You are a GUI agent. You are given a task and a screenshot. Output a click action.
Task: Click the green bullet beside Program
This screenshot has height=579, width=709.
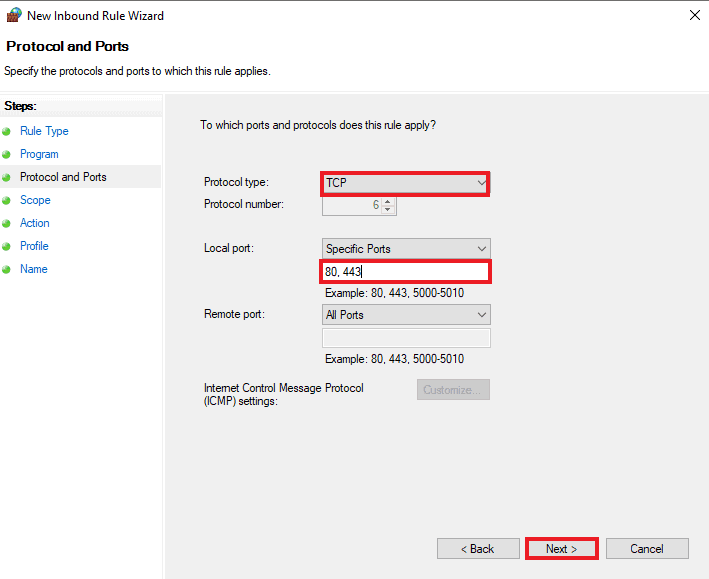[x=6, y=155]
